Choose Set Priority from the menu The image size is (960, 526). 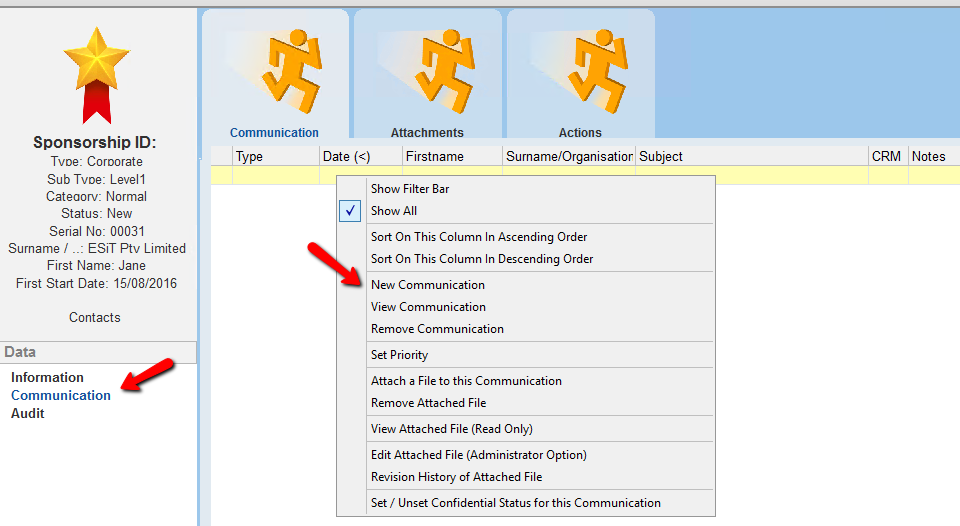pyautogui.click(x=399, y=355)
